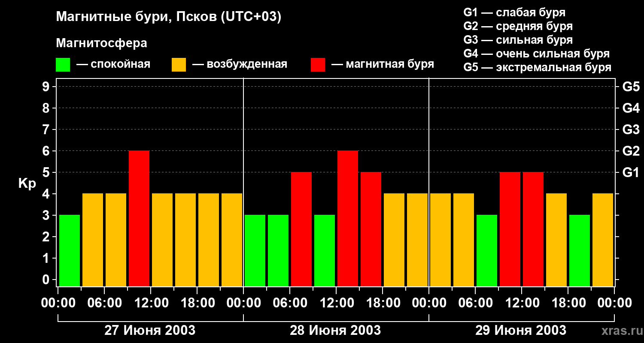Screen dimensions: 644x343
Task: Select the title 'Магнитные бури, Псков (UTC+03)'
Action: tap(169, 17)
